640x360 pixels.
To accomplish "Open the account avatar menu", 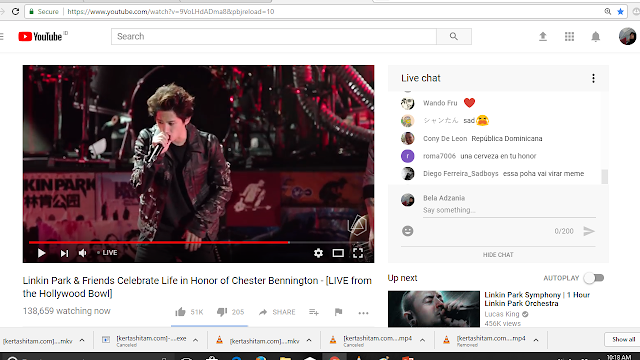I will [627, 36].
